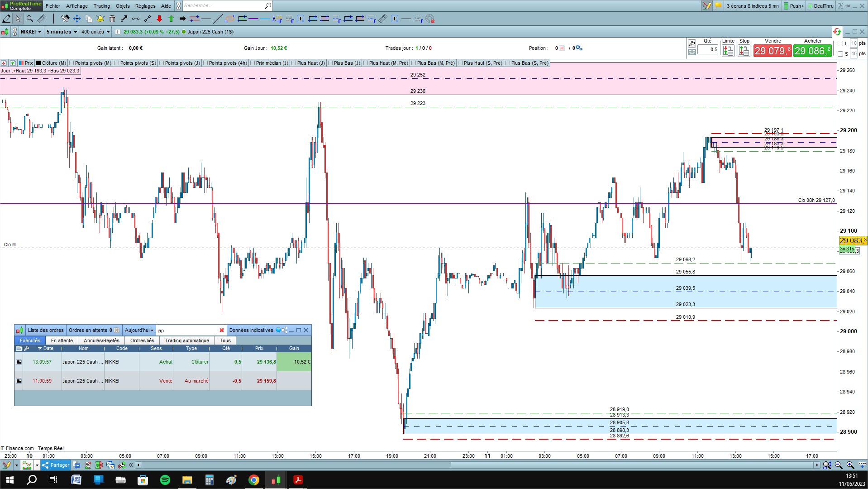
Task: Open instrument info icon beside price
Action: 118,32
